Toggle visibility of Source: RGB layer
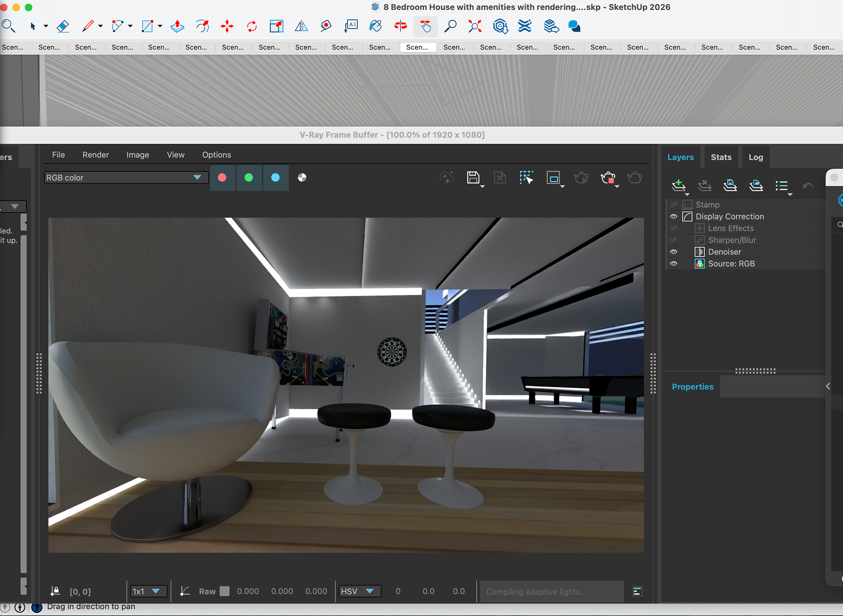The height and width of the screenshot is (616, 843). tap(674, 264)
